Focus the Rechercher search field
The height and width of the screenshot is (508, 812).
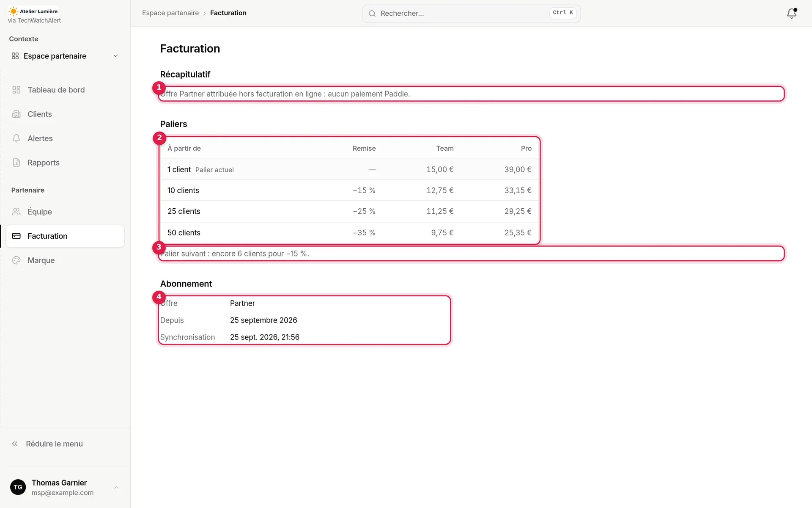[471, 14]
